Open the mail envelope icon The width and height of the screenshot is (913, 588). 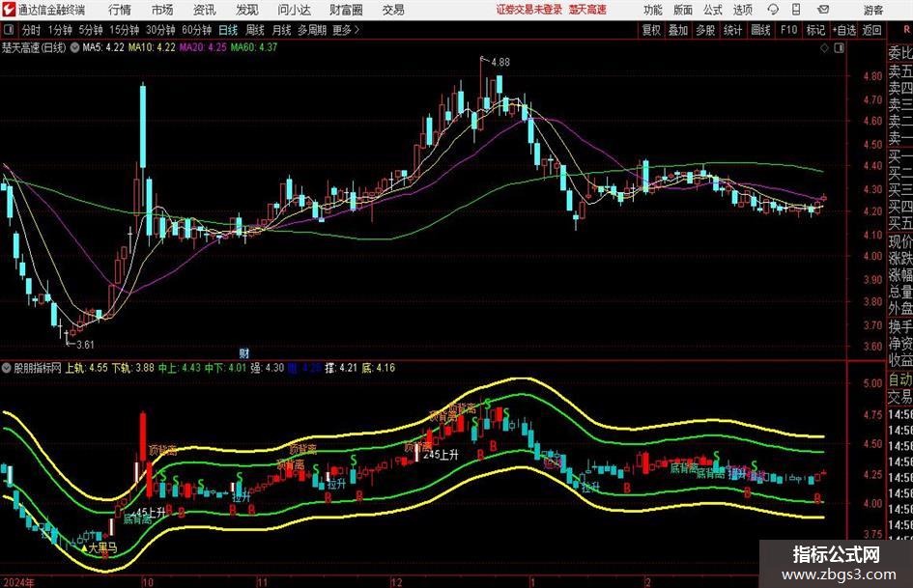[823, 10]
